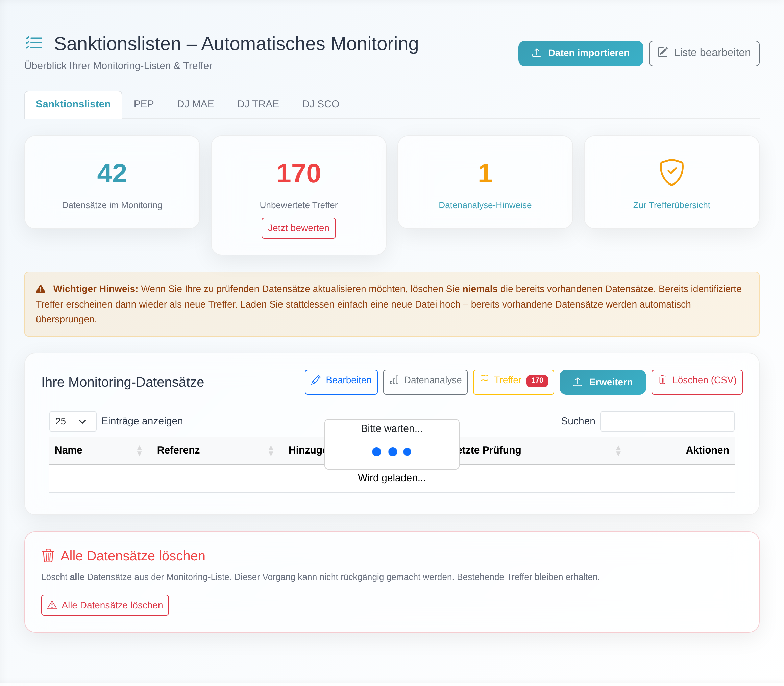Click the Wird geladen... table row
Viewport: 784px width, 686px height.
[x=392, y=478]
